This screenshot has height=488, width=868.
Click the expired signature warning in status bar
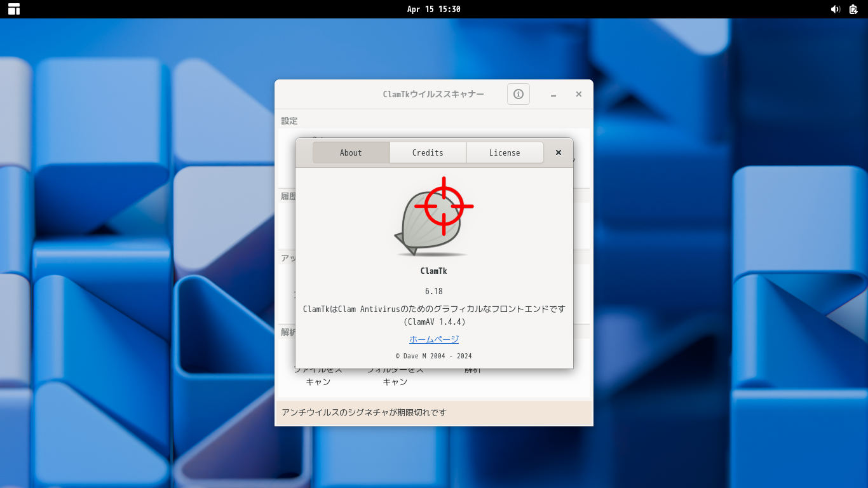click(x=364, y=412)
